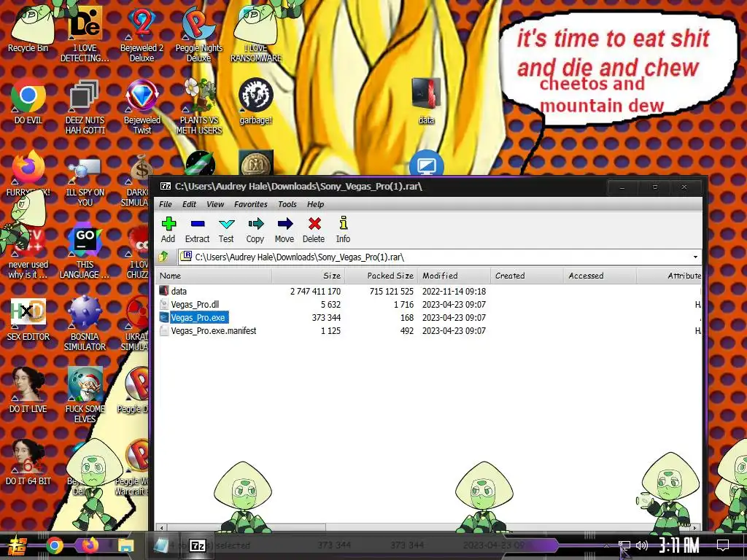Select the Vegas_Pro.dll file row

point(429,304)
